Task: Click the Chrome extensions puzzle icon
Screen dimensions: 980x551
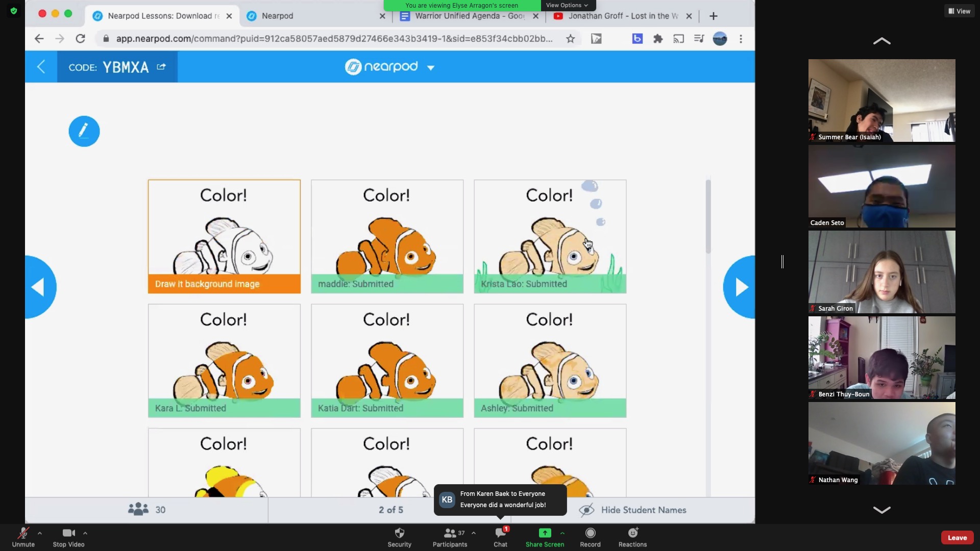Action: [x=658, y=38]
